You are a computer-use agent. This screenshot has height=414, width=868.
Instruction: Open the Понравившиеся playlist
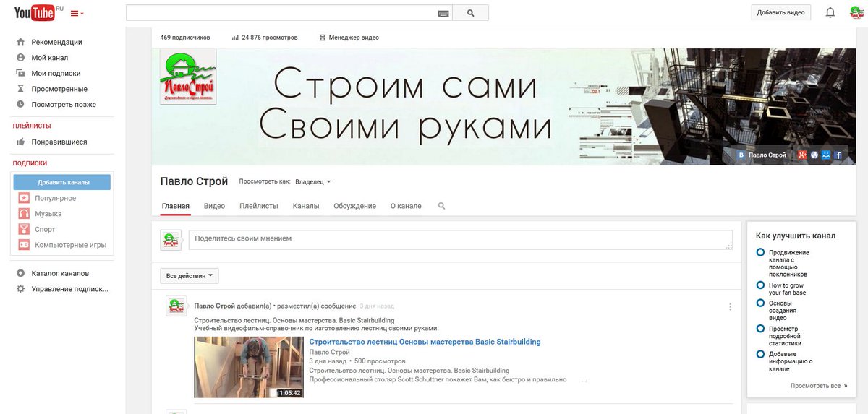[x=59, y=142]
